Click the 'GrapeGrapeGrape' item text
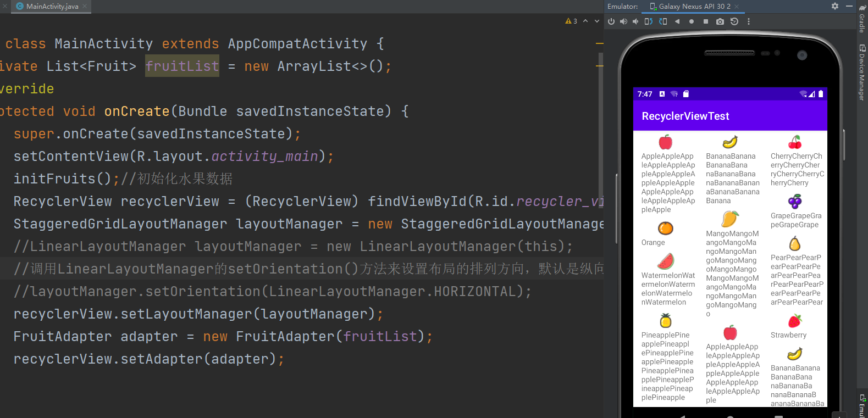The image size is (868, 418). pyautogui.click(x=796, y=220)
